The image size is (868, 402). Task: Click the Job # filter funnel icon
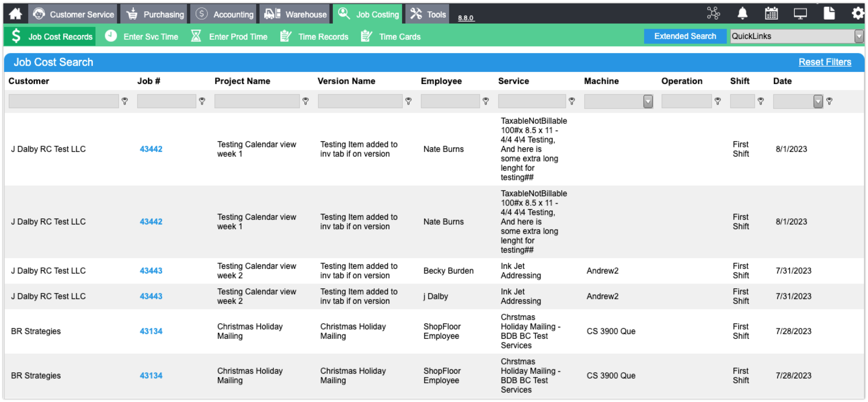pos(202,101)
